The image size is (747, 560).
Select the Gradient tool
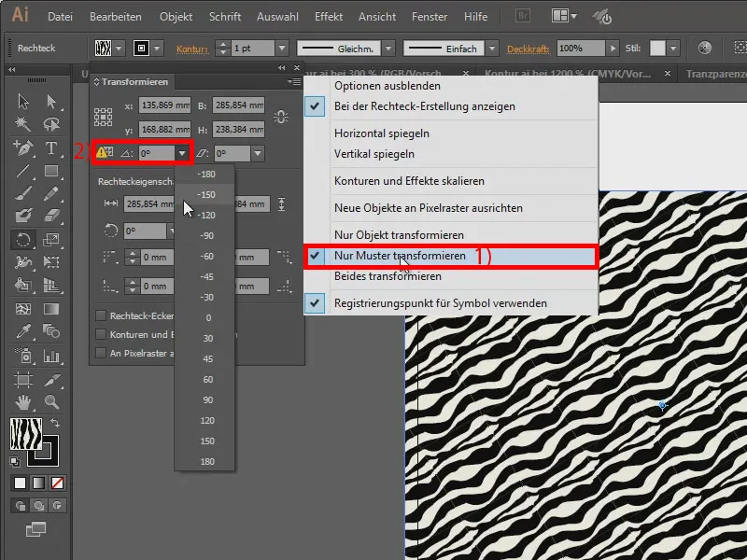(51, 309)
